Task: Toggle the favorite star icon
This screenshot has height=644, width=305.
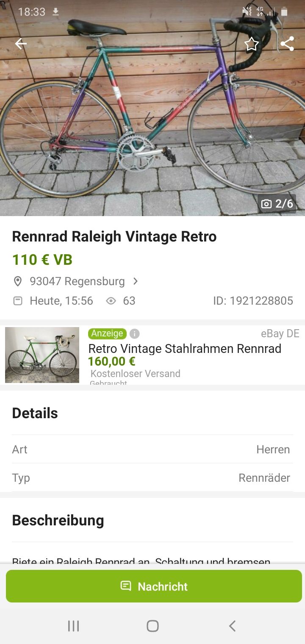Action: pos(252,44)
